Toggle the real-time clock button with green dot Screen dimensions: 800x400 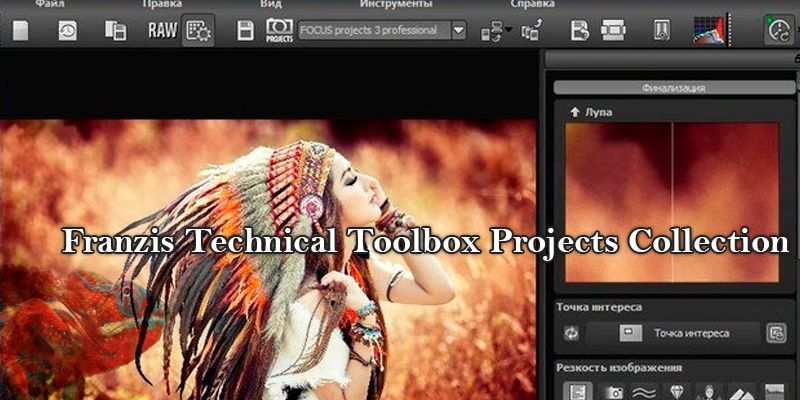779,30
